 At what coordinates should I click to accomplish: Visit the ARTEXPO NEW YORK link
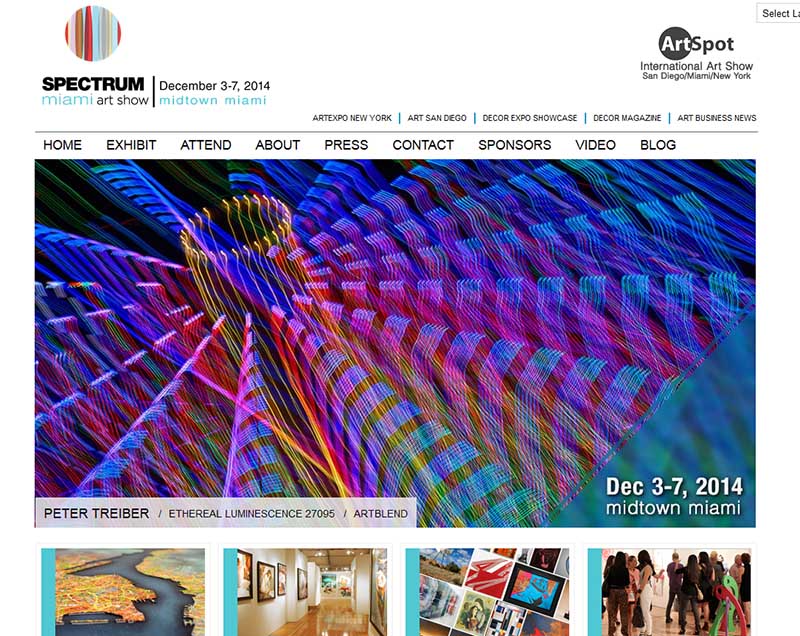coord(352,118)
